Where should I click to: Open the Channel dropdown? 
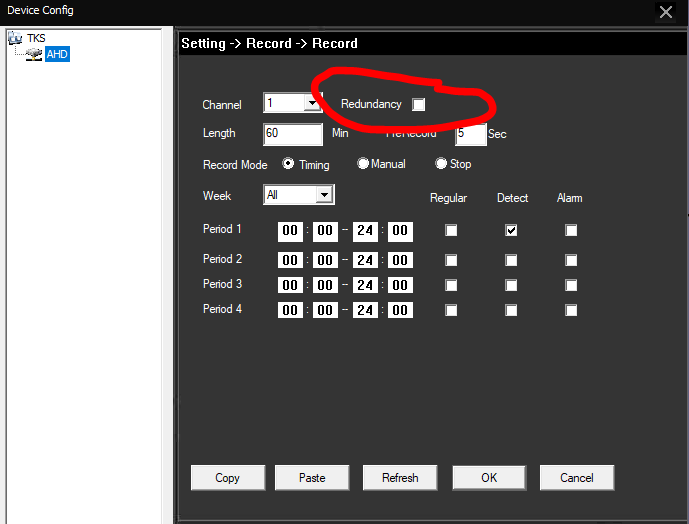(x=311, y=103)
